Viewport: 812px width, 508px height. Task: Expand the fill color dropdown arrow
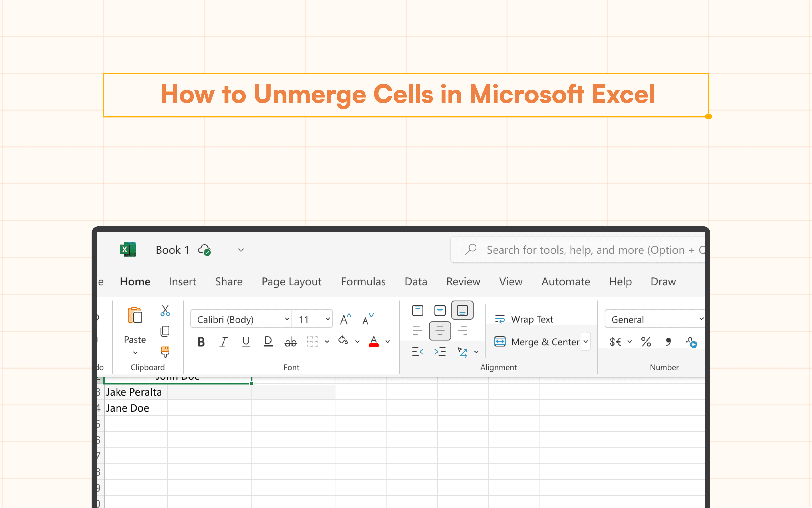click(x=357, y=342)
